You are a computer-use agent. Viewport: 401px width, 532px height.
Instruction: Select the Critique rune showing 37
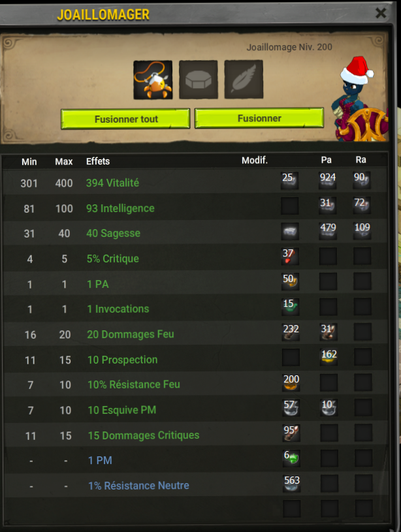290,256
